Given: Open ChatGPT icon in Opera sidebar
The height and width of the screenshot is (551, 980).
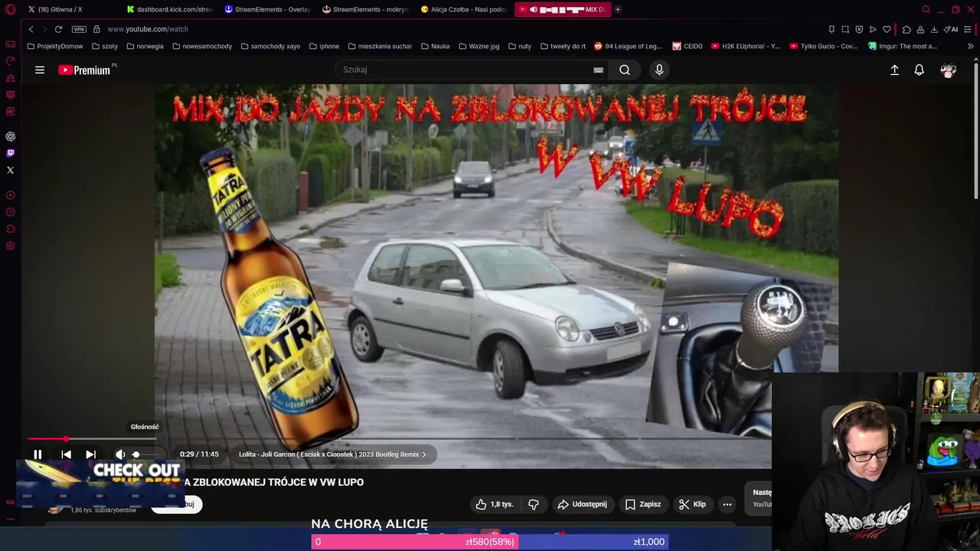Looking at the screenshot, I should tap(11, 136).
